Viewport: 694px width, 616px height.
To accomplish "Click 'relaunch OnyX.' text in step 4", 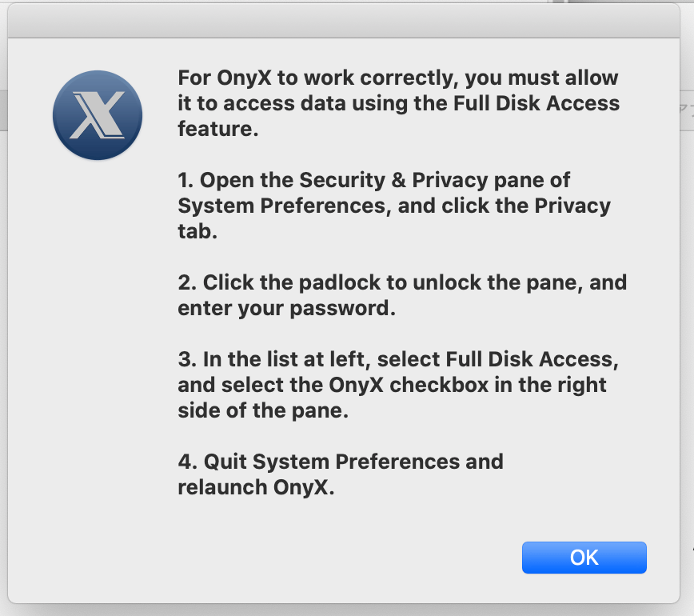I will (256, 486).
